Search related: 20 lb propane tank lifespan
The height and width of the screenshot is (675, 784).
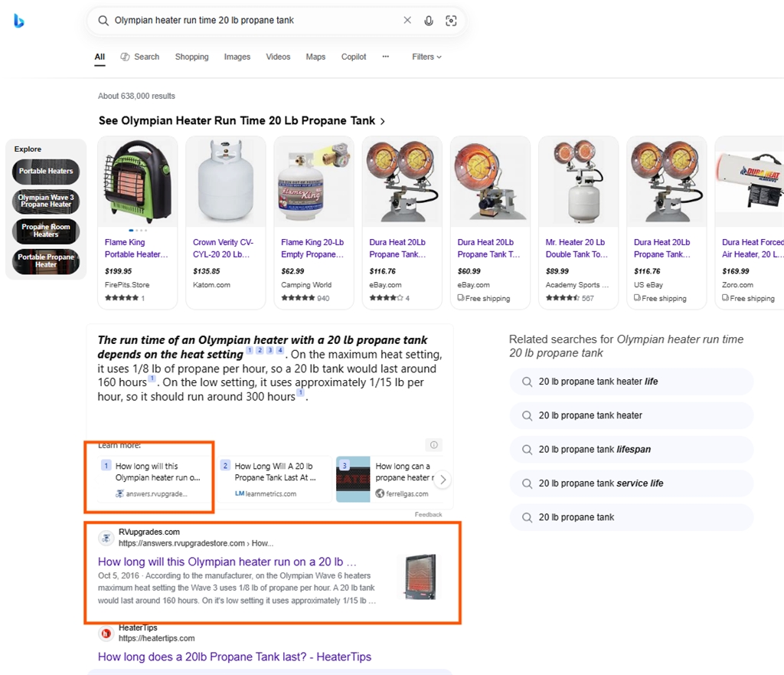(632, 450)
